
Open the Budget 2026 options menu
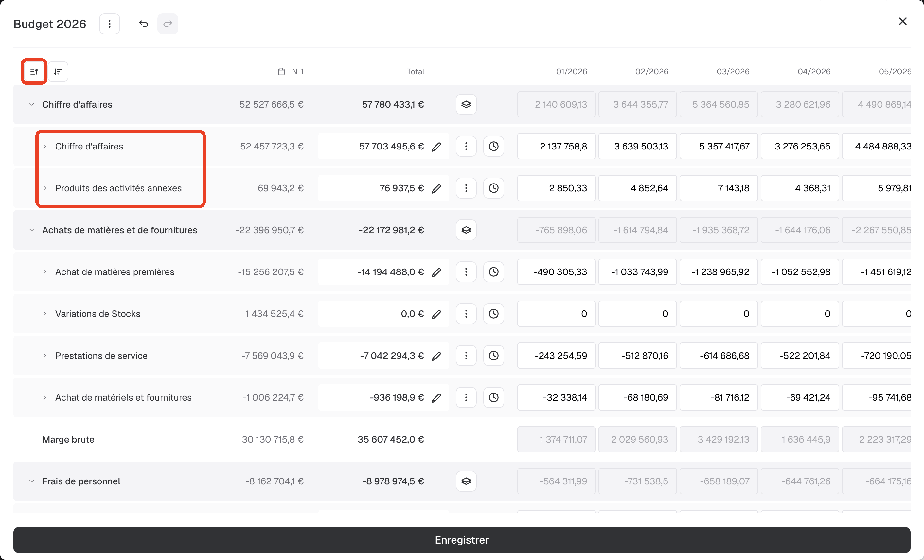click(x=110, y=24)
